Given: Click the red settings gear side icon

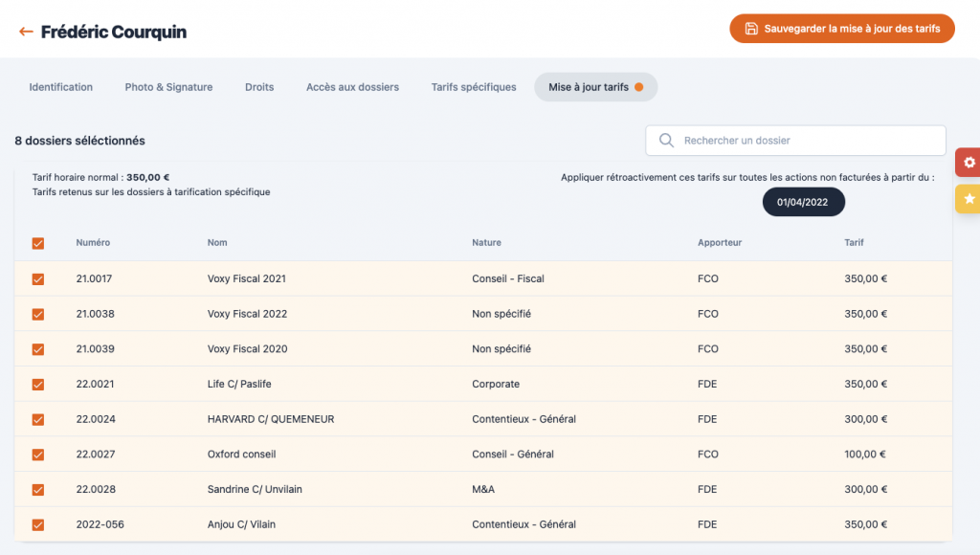Looking at the screenshot, I should (969, 163).
